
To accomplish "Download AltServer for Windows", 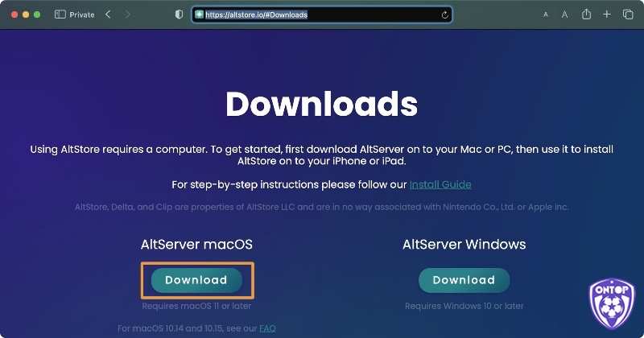I will 464,280.
